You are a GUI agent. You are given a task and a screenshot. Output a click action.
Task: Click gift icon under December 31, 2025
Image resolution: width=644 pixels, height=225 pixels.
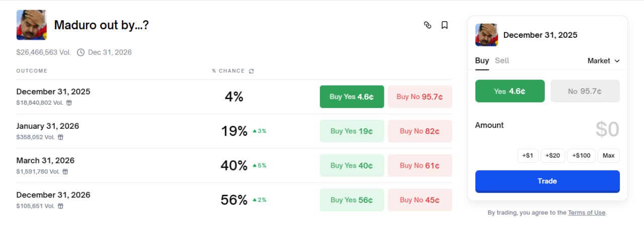click(x=69, y=103)
